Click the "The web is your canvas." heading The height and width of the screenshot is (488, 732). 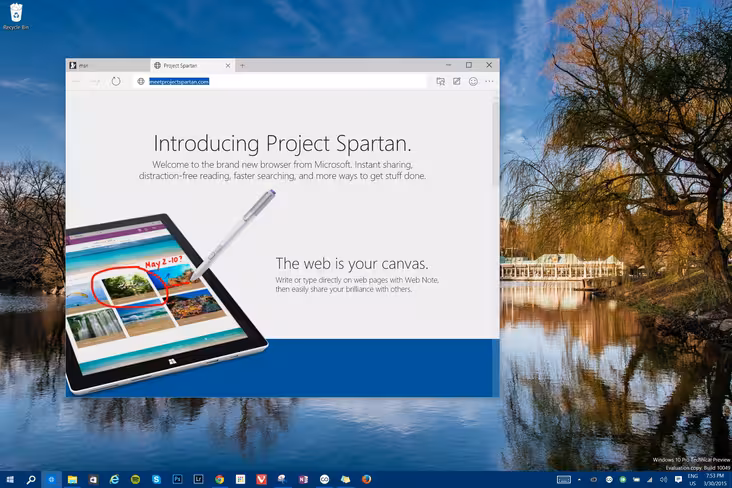click(x=352, y=263)
